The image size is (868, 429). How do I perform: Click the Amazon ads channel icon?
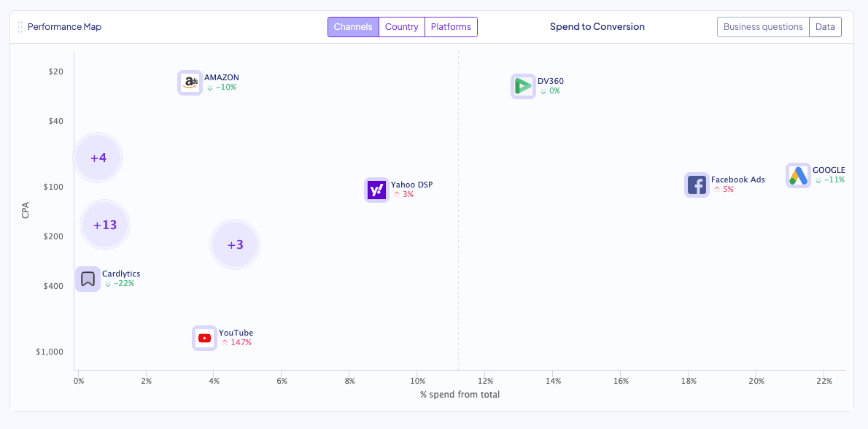click(190, 83)
